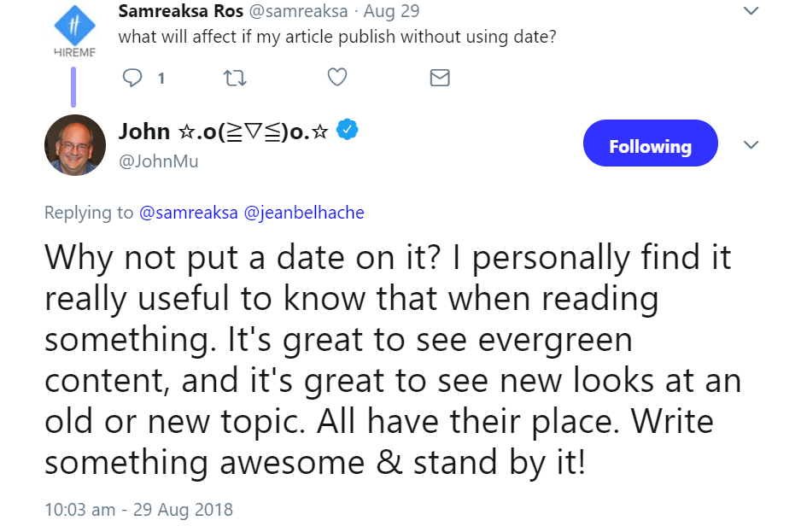The height and width of the screenshot is (532, 801).
Task: Click the reply icon under Samreaksa's tweet
Action: (x=132, y=79)
